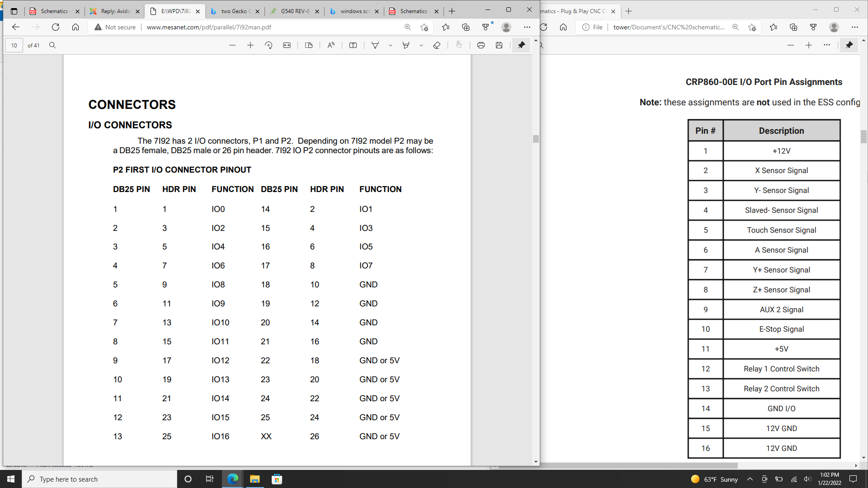868x488 pixels.
Task: Open the notification center icon
Action: click(853, 479)
